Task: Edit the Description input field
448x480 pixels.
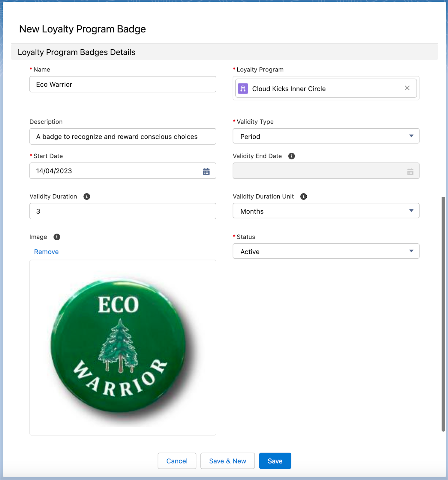Action: point(123,136)
